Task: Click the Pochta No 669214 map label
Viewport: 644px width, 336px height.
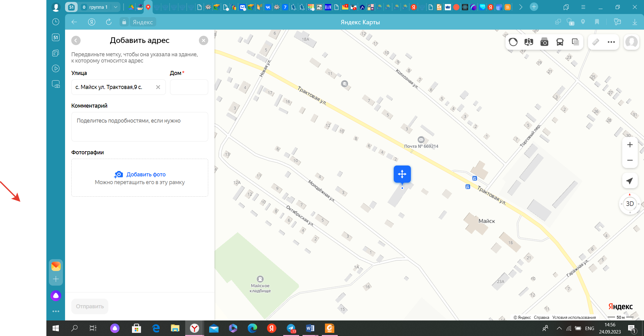Action: click(421, 146)
